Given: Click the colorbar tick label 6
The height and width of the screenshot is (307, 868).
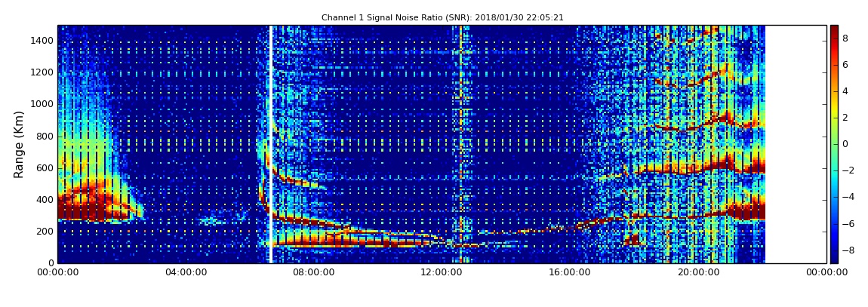Looking at the screenshot, I should pyautogui.click(x=845, y=65).
